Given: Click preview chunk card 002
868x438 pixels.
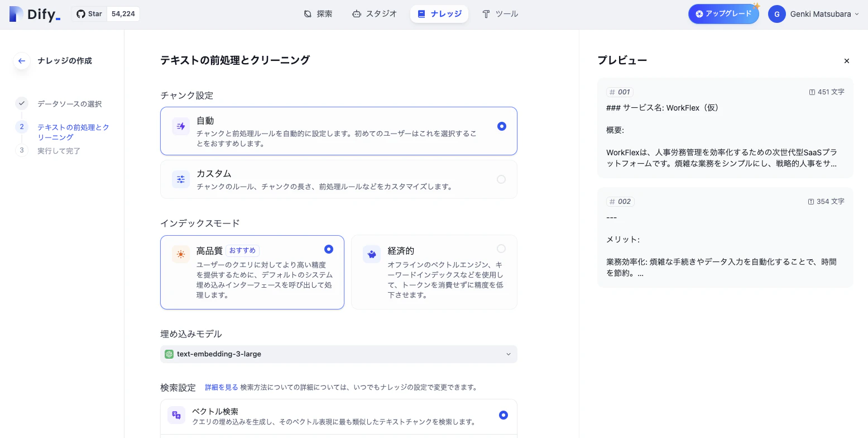Looking at the screenshot, I should [x=725, y=237].
